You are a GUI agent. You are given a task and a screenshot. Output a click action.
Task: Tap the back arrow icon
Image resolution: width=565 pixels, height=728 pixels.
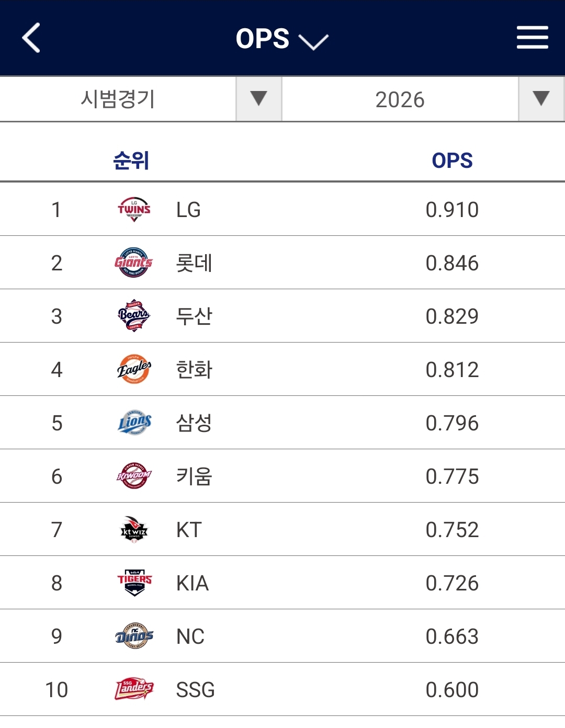pyautogui.click(x=31, y=38)
